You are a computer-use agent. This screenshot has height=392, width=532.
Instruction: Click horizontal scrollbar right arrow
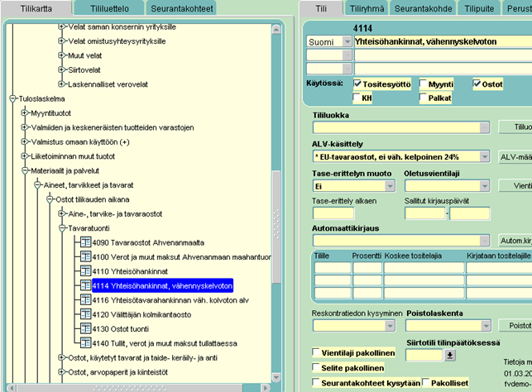point(266,388)
